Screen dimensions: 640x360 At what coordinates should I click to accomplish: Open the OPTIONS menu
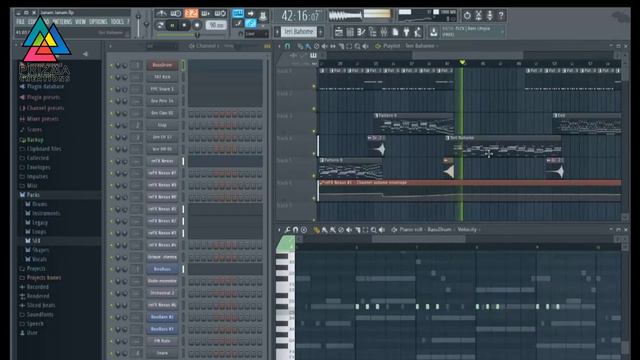(98, 22)
